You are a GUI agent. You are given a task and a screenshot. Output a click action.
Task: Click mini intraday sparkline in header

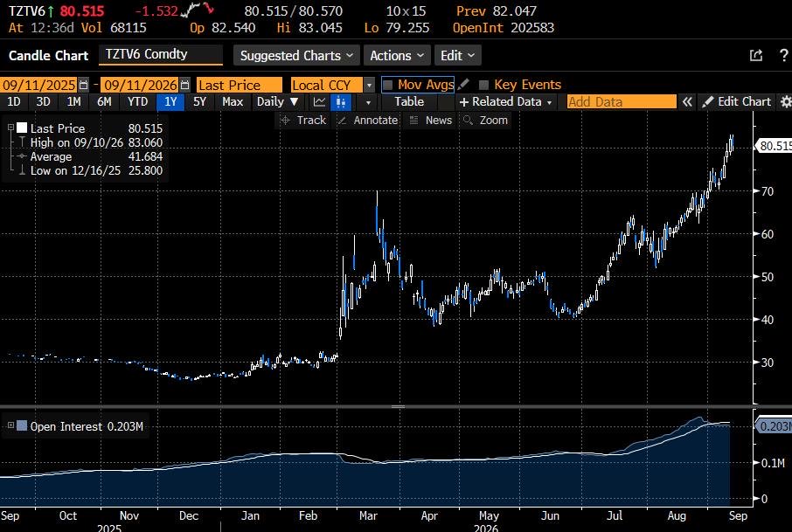198,9
